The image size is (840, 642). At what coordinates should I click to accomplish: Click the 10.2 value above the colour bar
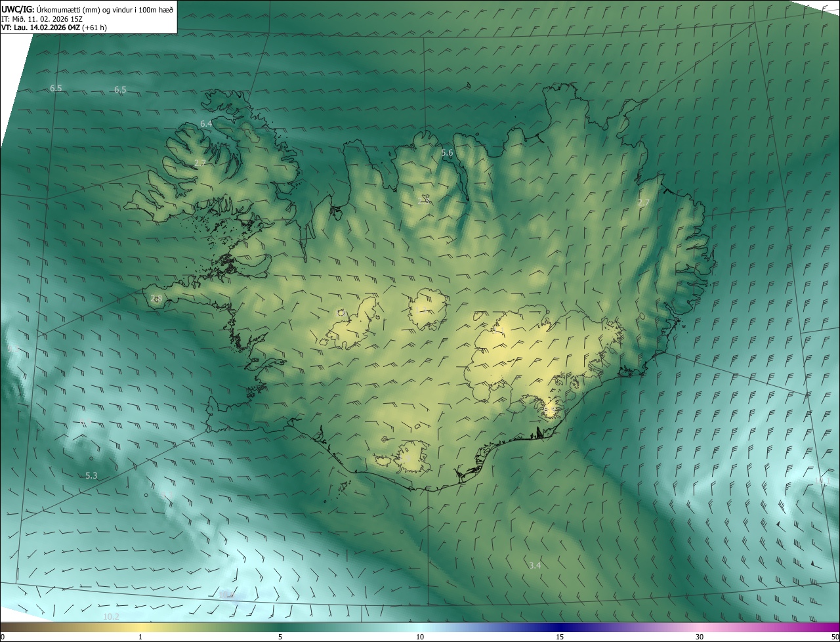[x=112, y=616]
